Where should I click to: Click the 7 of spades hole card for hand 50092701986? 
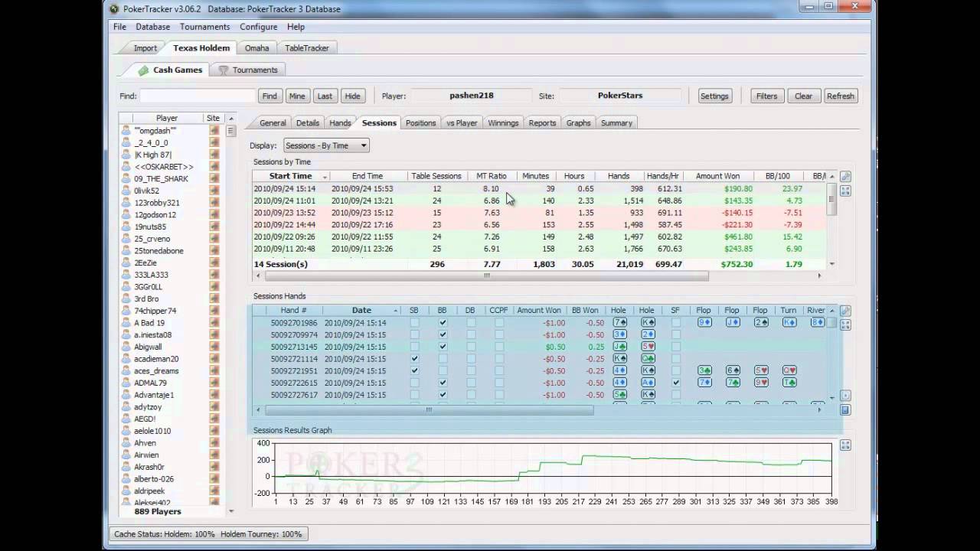[619, 323]
